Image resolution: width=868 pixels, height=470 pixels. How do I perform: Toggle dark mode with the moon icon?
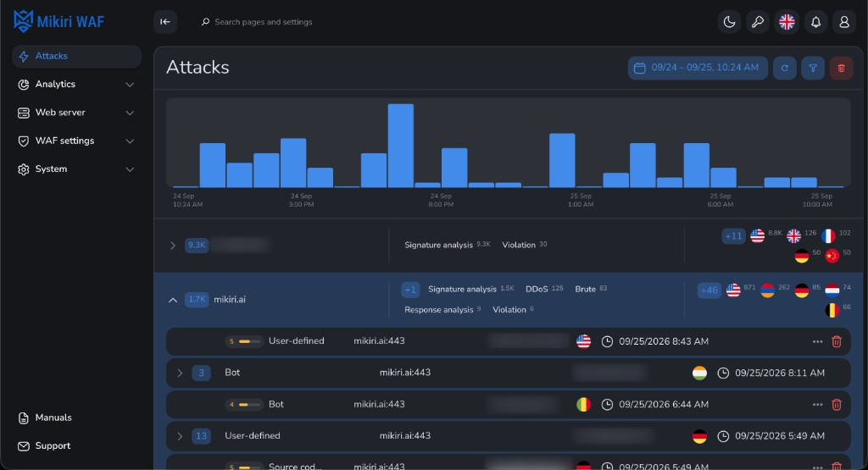pos(729,21)
